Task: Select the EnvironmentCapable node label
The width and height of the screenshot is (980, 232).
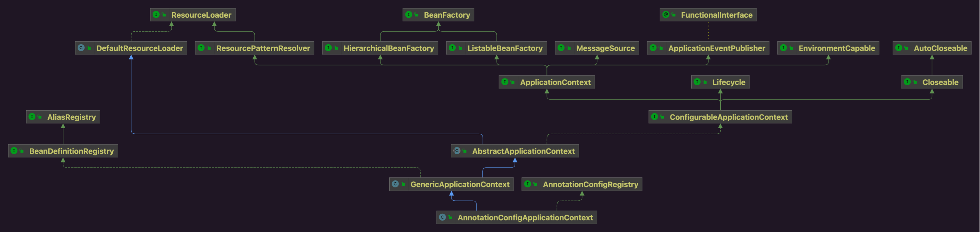Action: coord(836,48)
